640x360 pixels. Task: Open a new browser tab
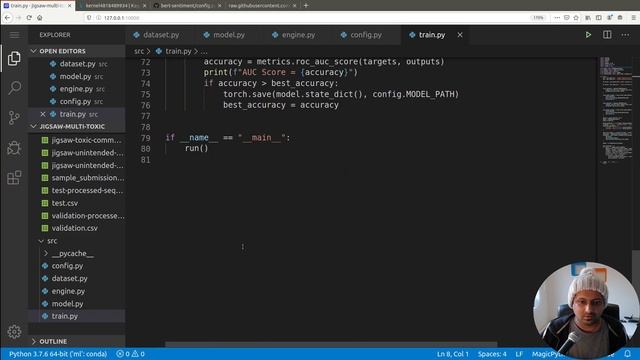point(306,6)
